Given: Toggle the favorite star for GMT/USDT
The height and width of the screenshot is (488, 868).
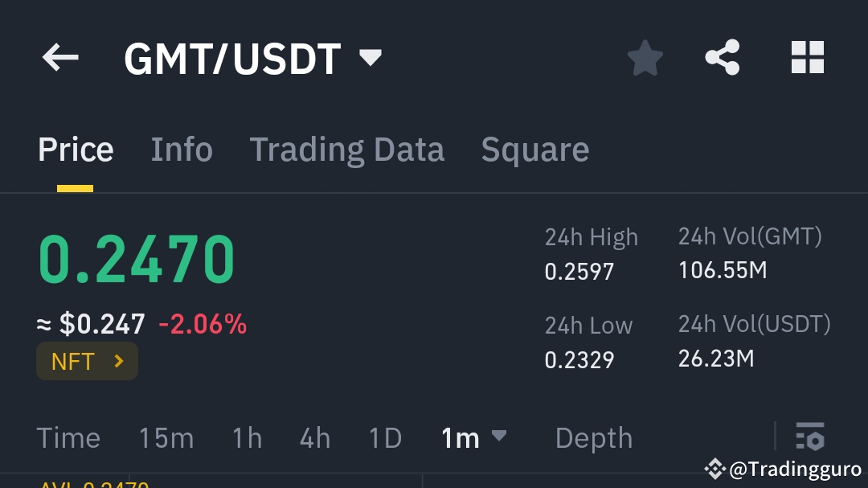Looking at the screenshot, I should pos(645,57).
